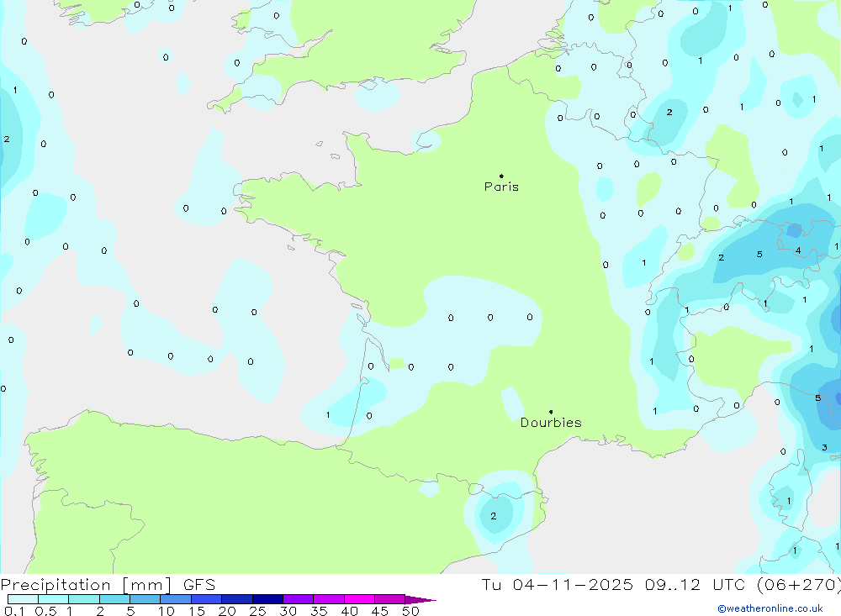The image size is (841, 616).
Task: Click the 25 legend scale value
Action: (x=257, y=611)
